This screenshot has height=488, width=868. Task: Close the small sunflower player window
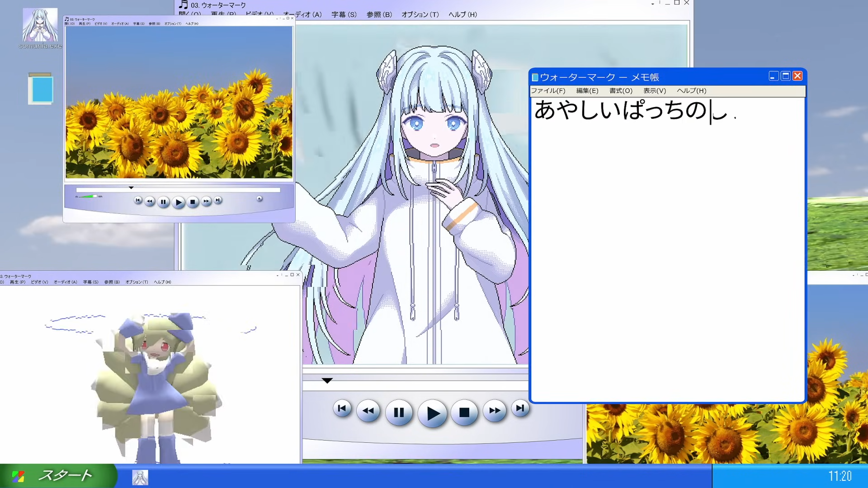(292, 18)
